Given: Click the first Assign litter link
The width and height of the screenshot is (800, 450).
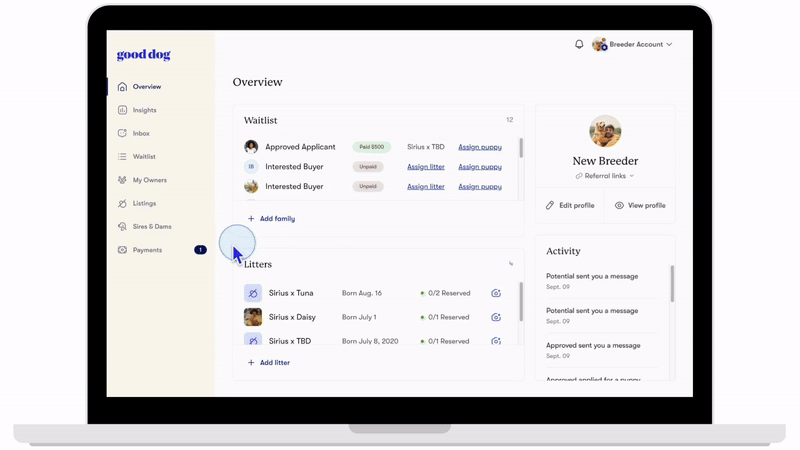Looking at the screenshot, I should click(x=426, y=167).
